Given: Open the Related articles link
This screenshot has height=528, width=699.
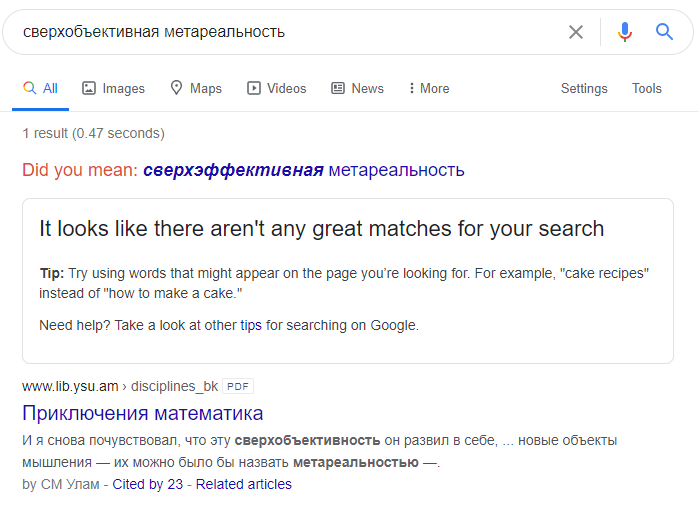Looking at the screenshot, I should 243,484.
